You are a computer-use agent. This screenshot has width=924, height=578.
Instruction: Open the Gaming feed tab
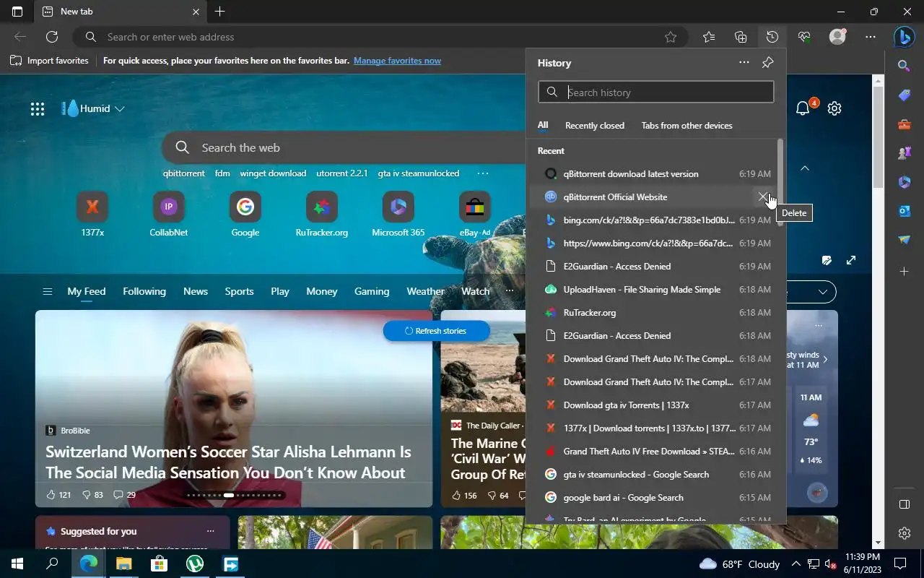pos(372,291)
